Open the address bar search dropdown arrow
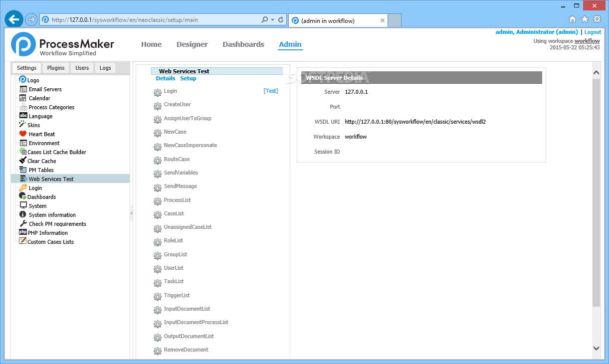The width and height of the screenshot is (609, 364). [273, 20]
